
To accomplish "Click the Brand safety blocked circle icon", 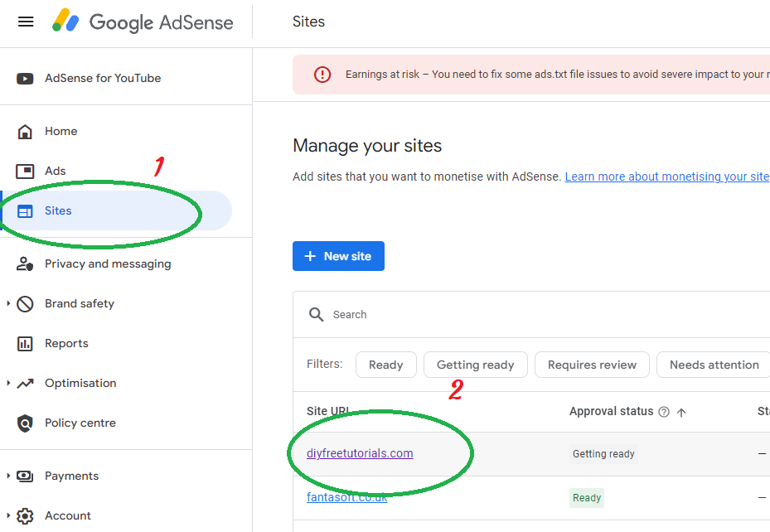I will (25, 304).
